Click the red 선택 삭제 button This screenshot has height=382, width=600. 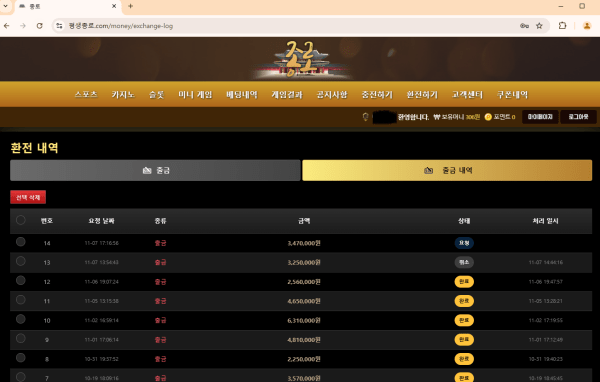(28, 197)
